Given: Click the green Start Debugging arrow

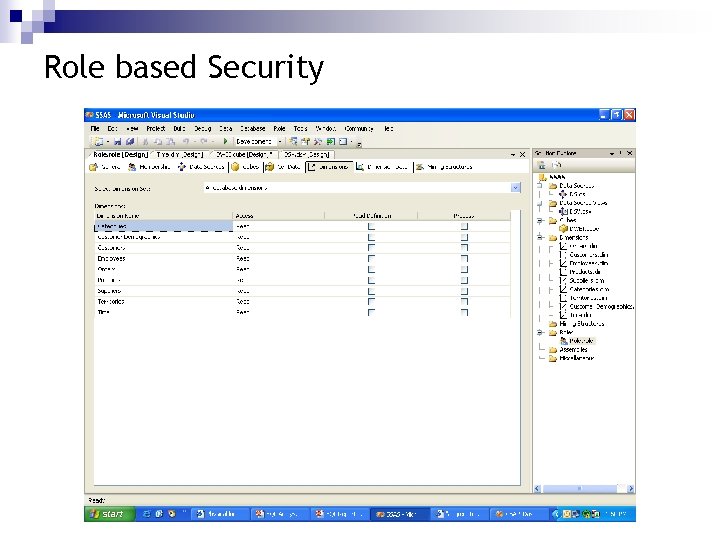Looking at the screenshot, I should click(225, 141).
